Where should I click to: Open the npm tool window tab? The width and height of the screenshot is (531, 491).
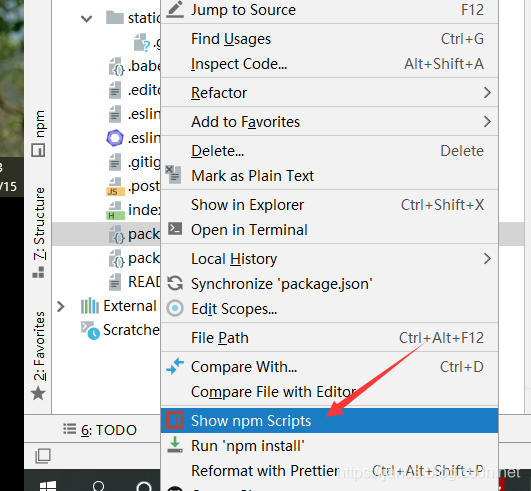coord(39,133)
